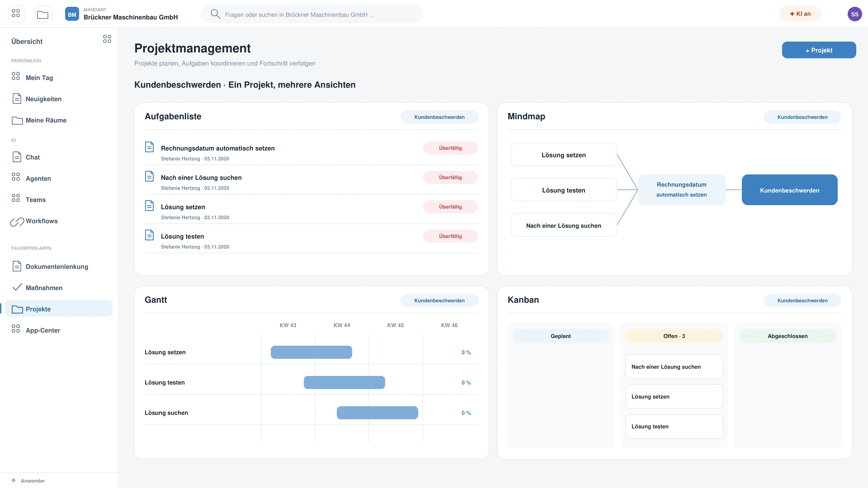This screenshot has width=868, height=488.
Task: Select the Lösung testen Gantt bar
Action: (x=344, y=382)
